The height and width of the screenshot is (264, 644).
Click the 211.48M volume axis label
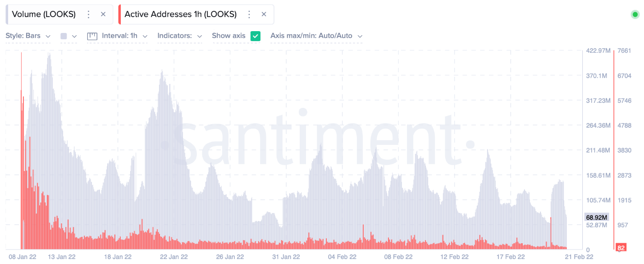pos(598,150)
